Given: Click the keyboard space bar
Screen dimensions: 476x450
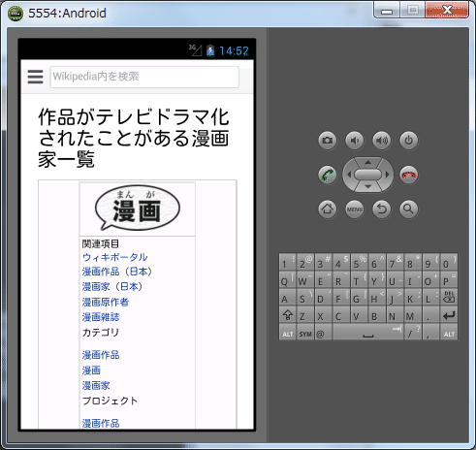Looking at the screenshot, I should point(368,333).
